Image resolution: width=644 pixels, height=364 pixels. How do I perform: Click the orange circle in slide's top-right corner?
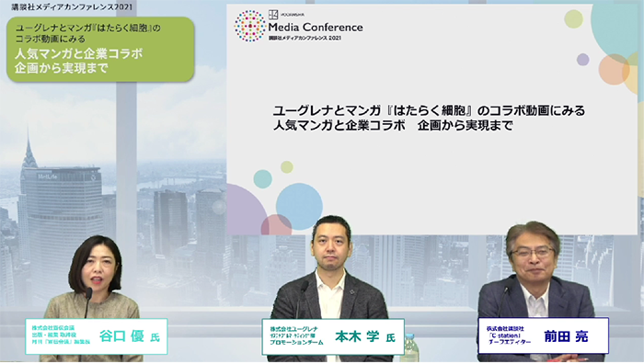614,69
